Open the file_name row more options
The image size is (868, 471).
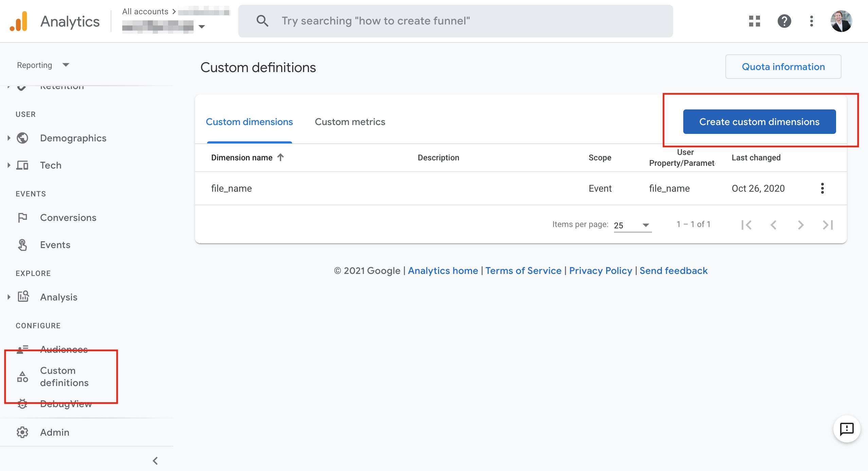(822, 188)
